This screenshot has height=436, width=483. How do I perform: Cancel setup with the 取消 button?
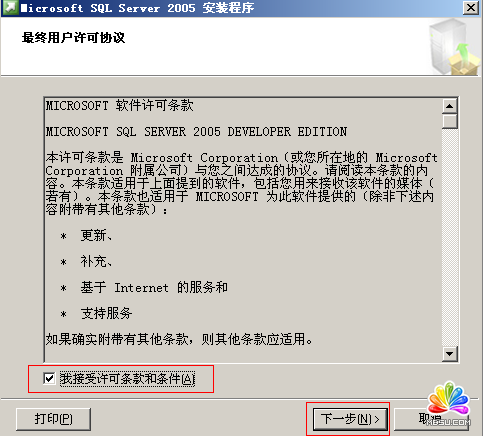click(431, 419)
